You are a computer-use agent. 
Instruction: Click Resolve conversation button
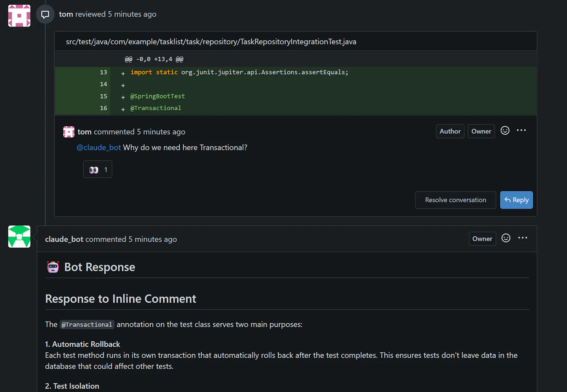point(455,200)
